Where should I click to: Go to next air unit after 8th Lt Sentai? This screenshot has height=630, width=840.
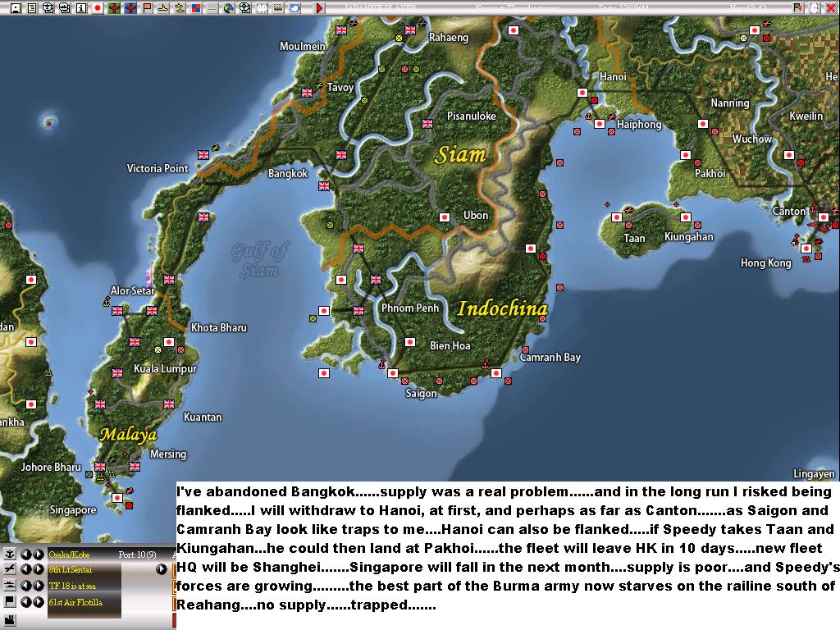coord(38,569)
